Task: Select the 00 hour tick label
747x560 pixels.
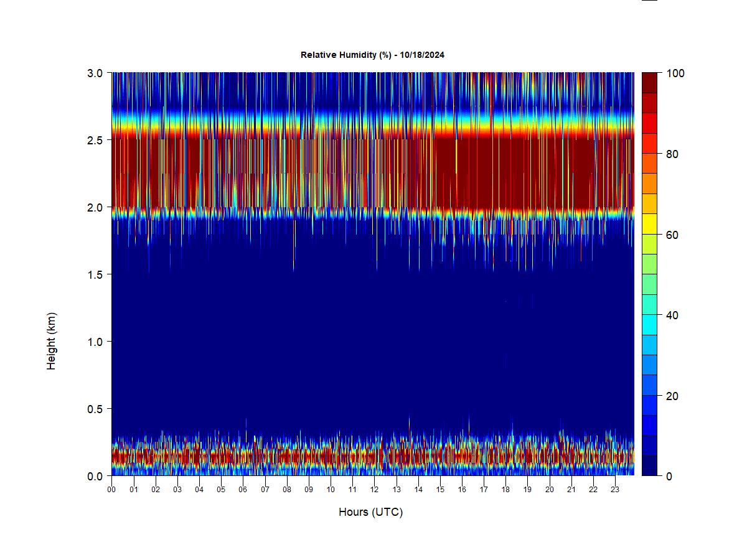Action: tap(111, 490)
